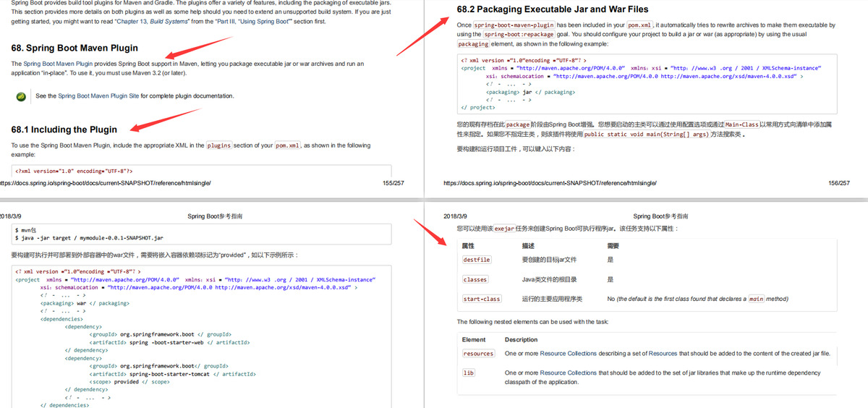Image resolution: width=868 pixels, height=408 pixels.
Task: Open Resource Collections link in the lib row
Action: click(569, 373)
